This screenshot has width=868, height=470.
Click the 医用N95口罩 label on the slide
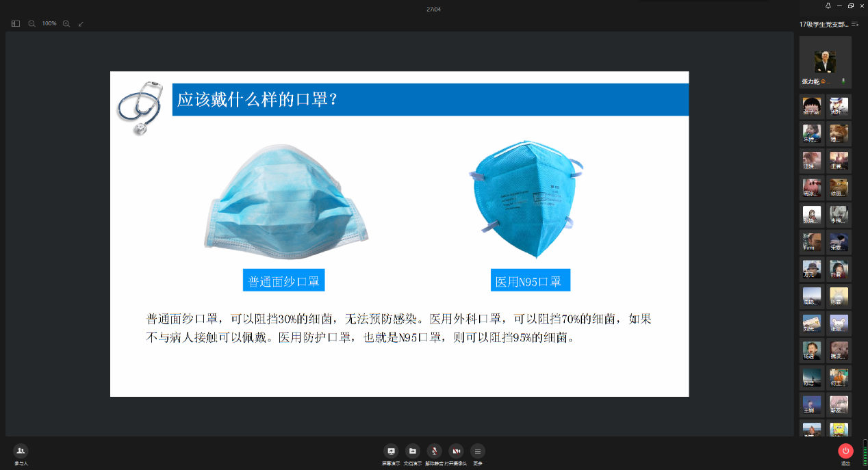529,280
